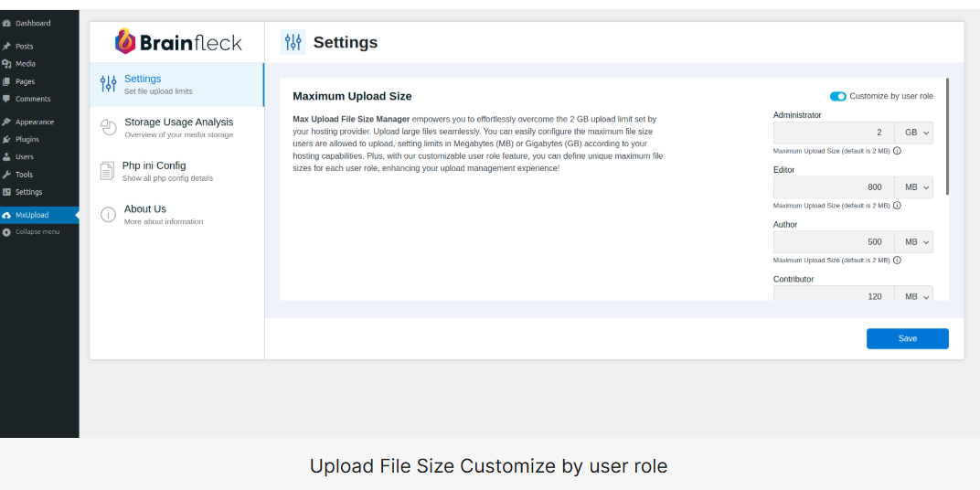The width and height of the screenshot is (980, 490).
Task: Open the Media menu item
Action: [39, 64]
